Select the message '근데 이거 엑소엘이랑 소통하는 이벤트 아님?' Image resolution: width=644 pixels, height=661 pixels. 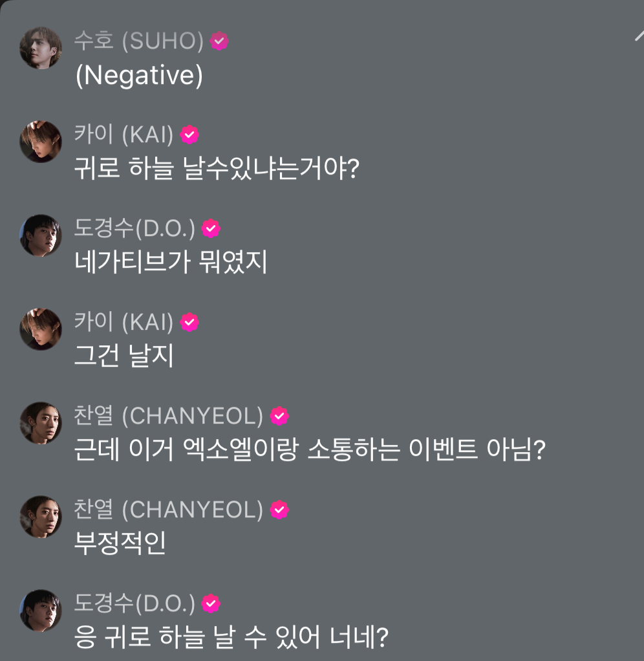click(310, 450)
